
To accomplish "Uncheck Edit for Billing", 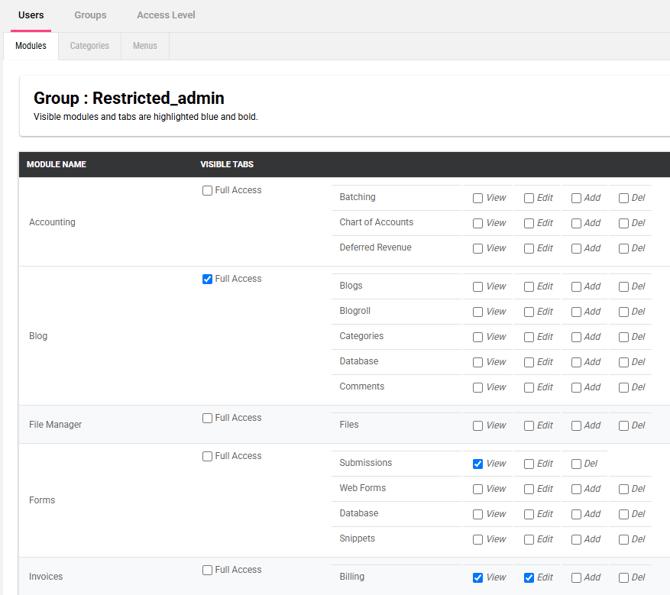I will [529, 578].
